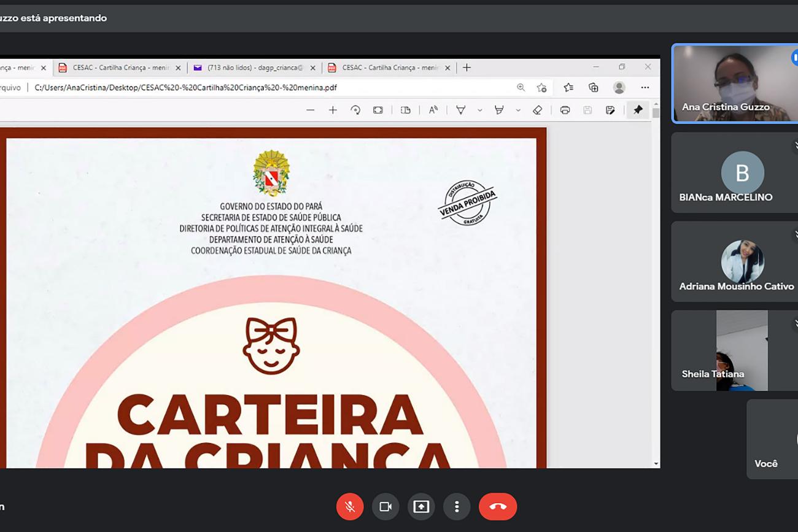The image size is (798, 532).
Task: Hang up the call with red button
Action: (497, 507)
